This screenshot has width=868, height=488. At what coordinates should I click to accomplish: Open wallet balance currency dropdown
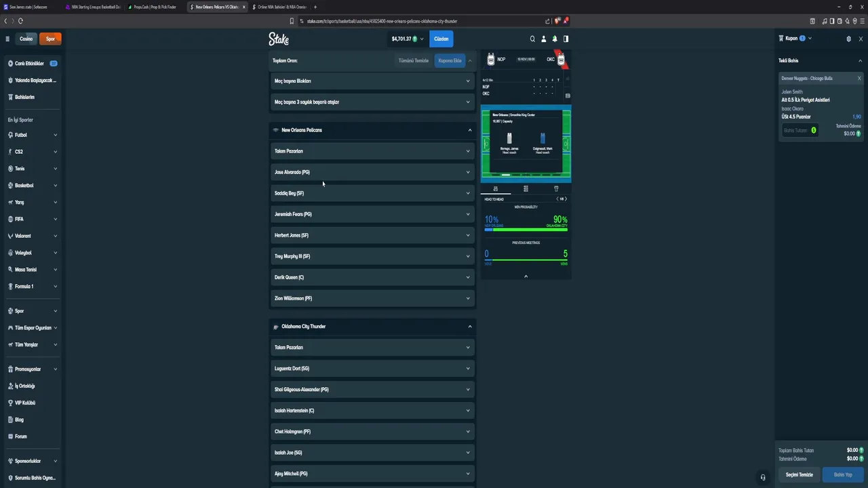click(408, 39)
